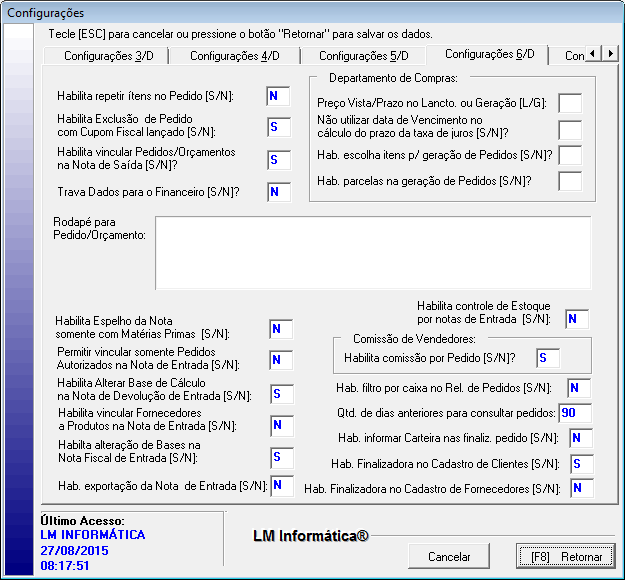Edit the 'Qtd. de dias anteriores' field

pos(575,413)
